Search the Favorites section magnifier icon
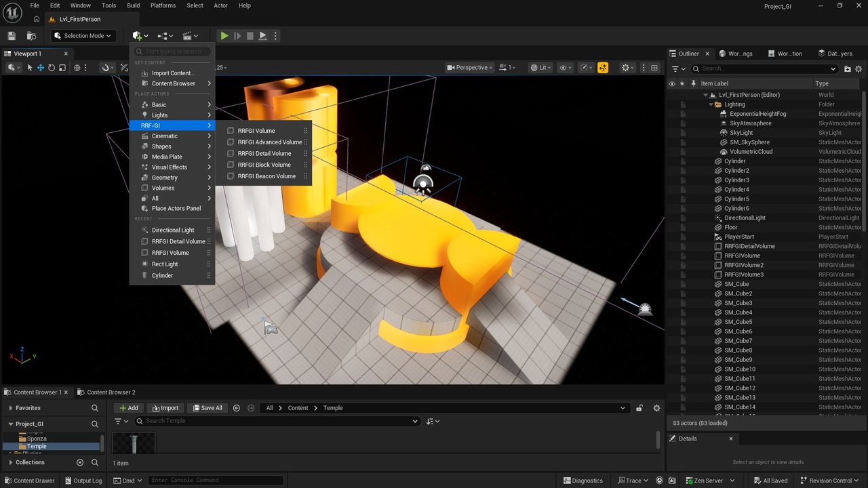The width and height of the screenshot is (868, 488). tap(95, 408)
